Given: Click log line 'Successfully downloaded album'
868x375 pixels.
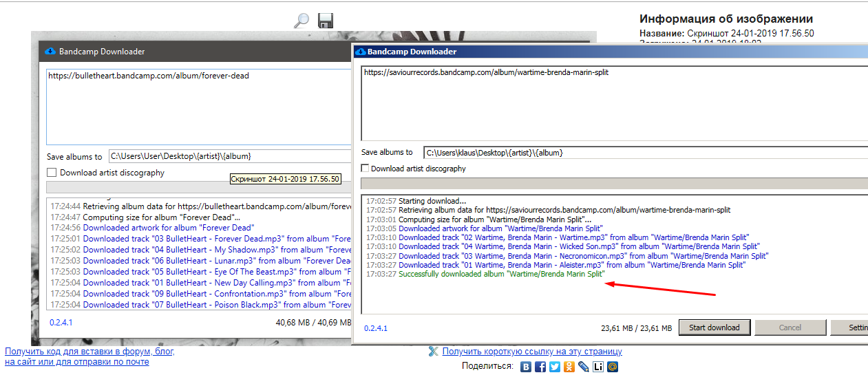Looking at the screenshot, I should (485, 274).
